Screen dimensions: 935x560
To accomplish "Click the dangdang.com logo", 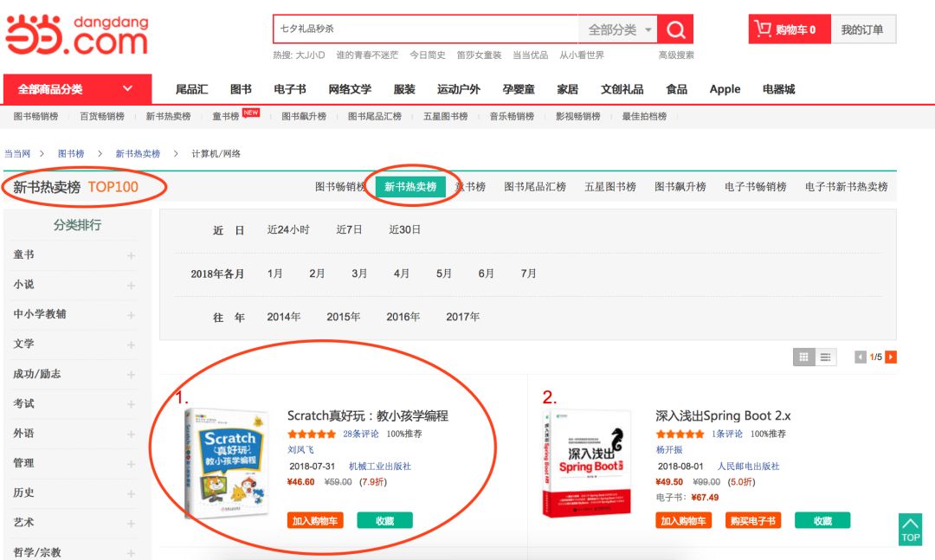I will coord(77,35).
